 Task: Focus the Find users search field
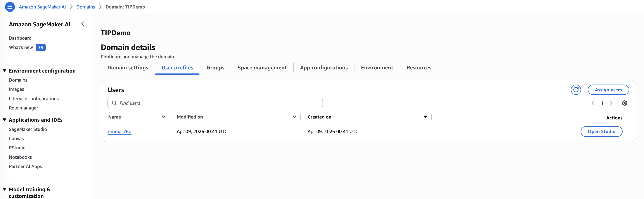pos(215,103)
